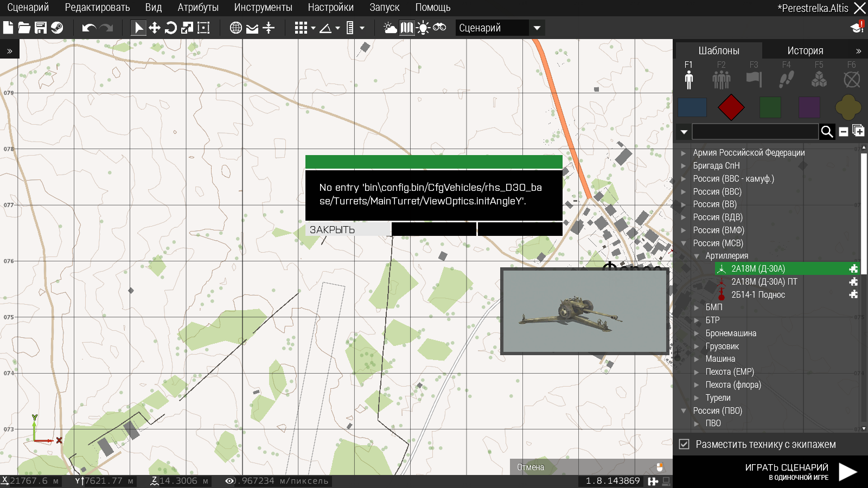Open the 'Инструменты' menu
This screenshot has width=868, height=488.
tap(263, 8)
